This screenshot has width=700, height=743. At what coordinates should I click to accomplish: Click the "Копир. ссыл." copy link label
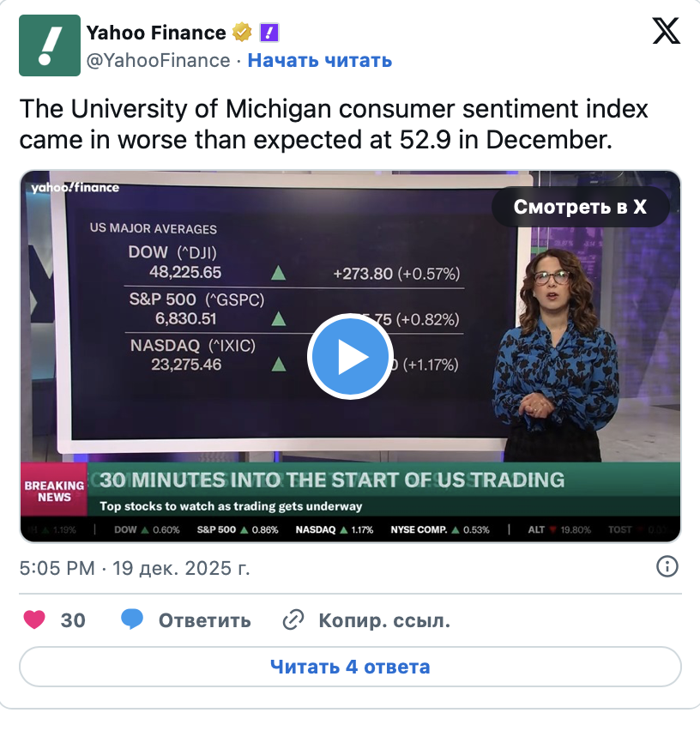[x=384, y=620]
